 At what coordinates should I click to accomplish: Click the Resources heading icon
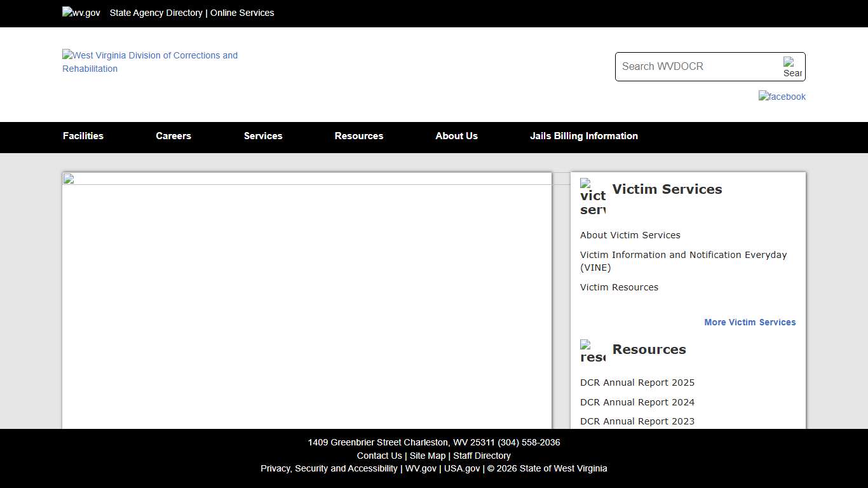tap(593, 351)
